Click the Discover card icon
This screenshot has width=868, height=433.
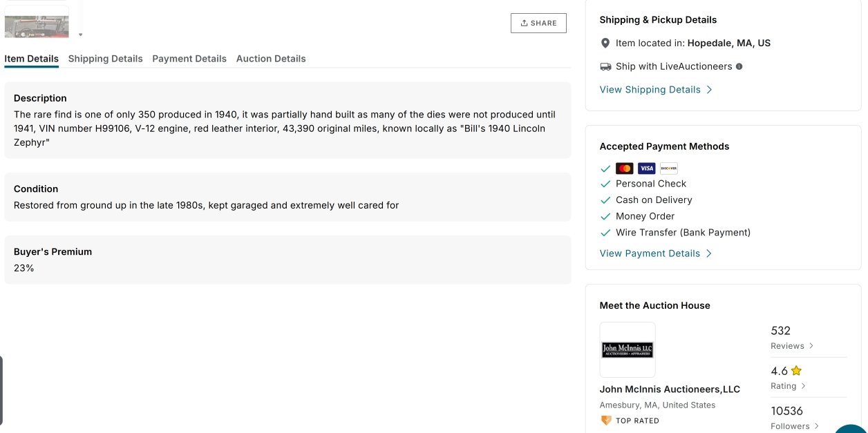click(668, 169)
